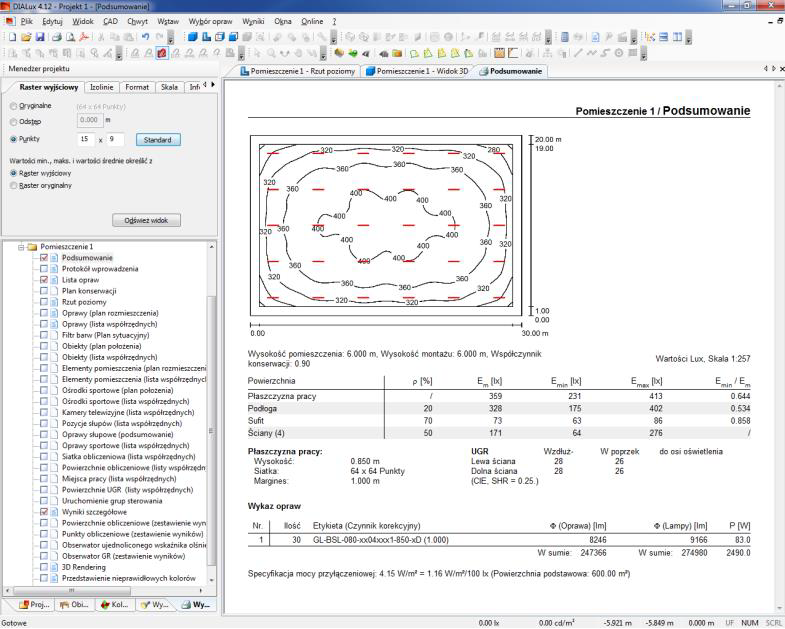Screen dimensions: 785x629
Task: Click the help question mark menu icon
Action: pyautogui.click(x=334, y=22)
